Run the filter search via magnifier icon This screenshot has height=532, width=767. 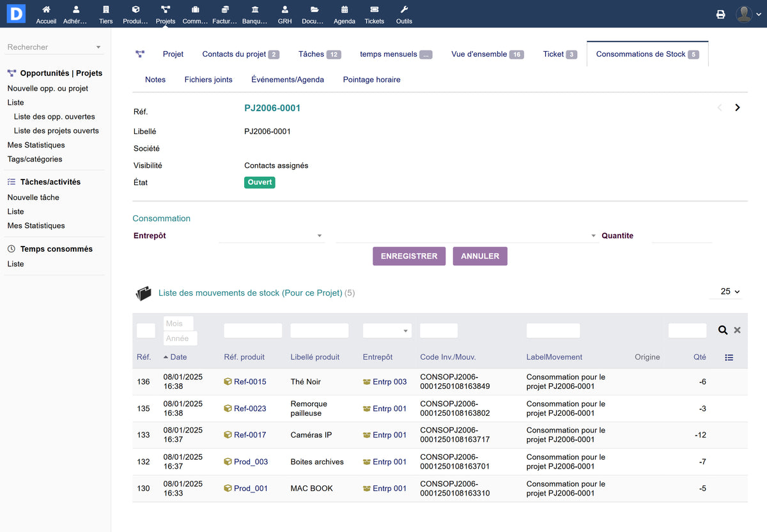point(723,330)
